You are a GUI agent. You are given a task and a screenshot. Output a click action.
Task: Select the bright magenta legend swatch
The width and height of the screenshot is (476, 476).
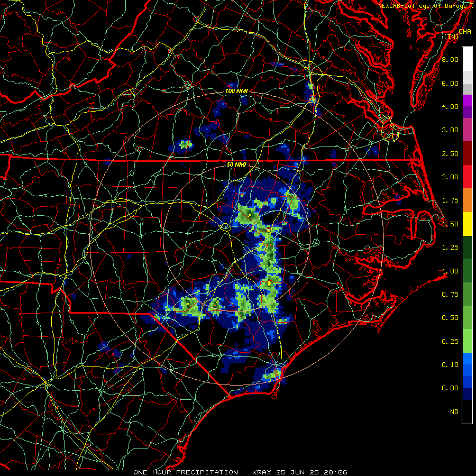point(467,100)
